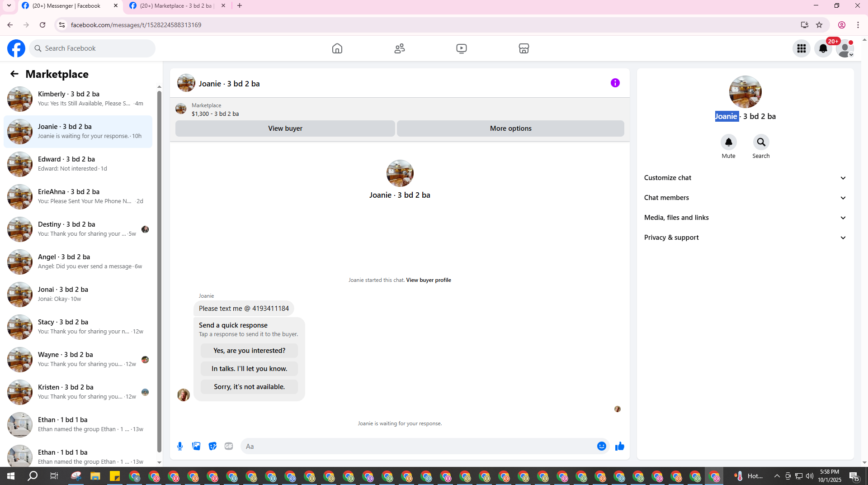
Task: Send a thumbs-up like
Action: [619, 446]
